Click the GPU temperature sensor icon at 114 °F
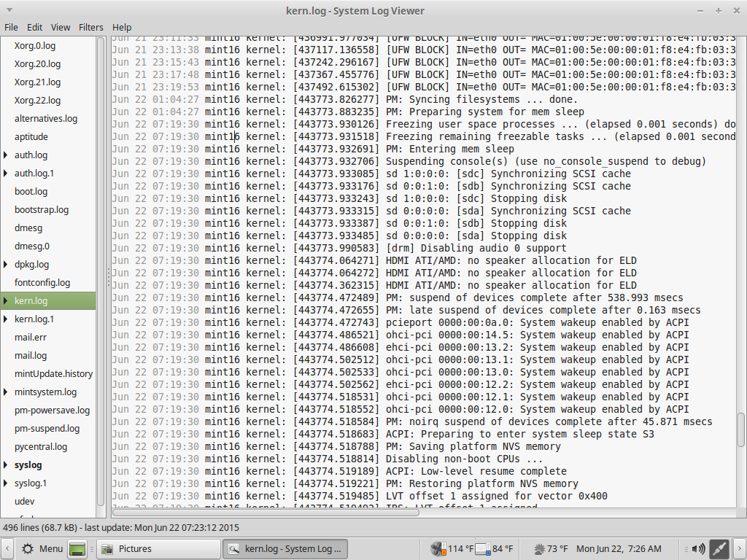Viewport: 747px width, 560px height. pyautogui.click(x=438, y=548)
